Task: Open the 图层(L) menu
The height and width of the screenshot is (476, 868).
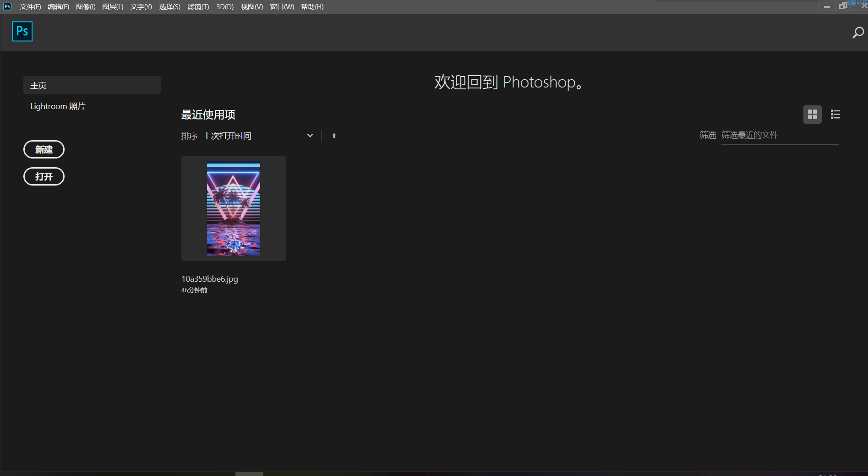Action: point(113,6)
